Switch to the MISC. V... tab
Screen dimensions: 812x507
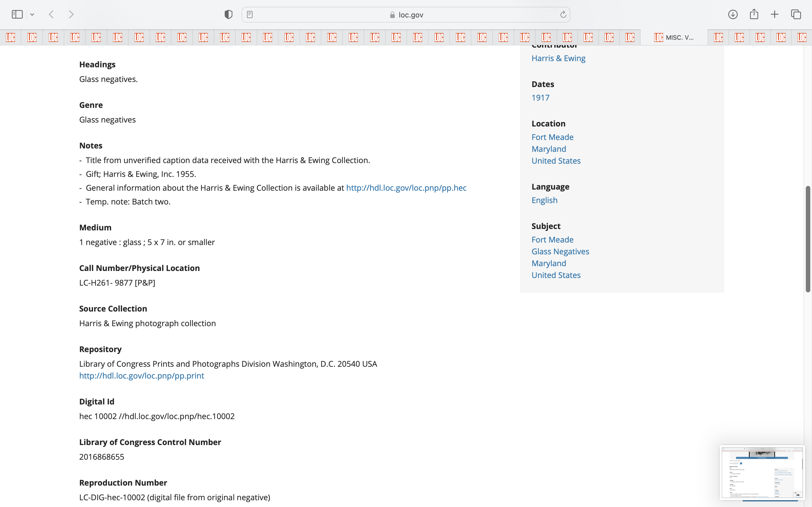(674, 37)
